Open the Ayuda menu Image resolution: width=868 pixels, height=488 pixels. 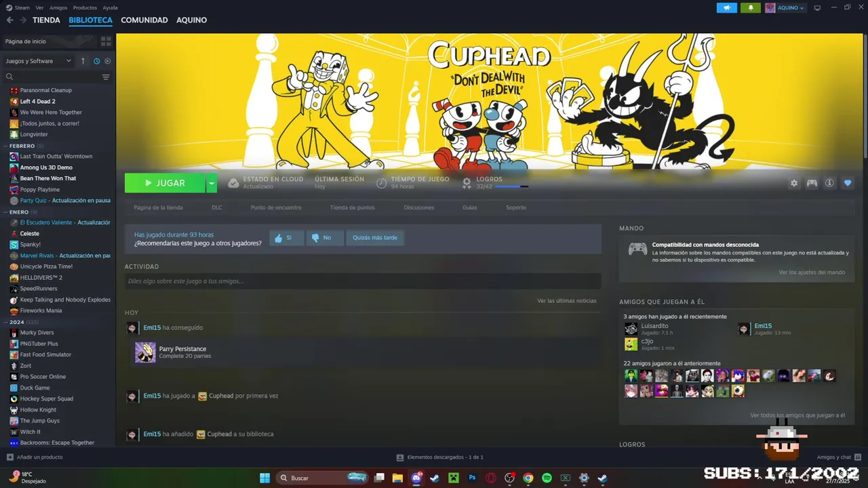[x=110, y=7]
